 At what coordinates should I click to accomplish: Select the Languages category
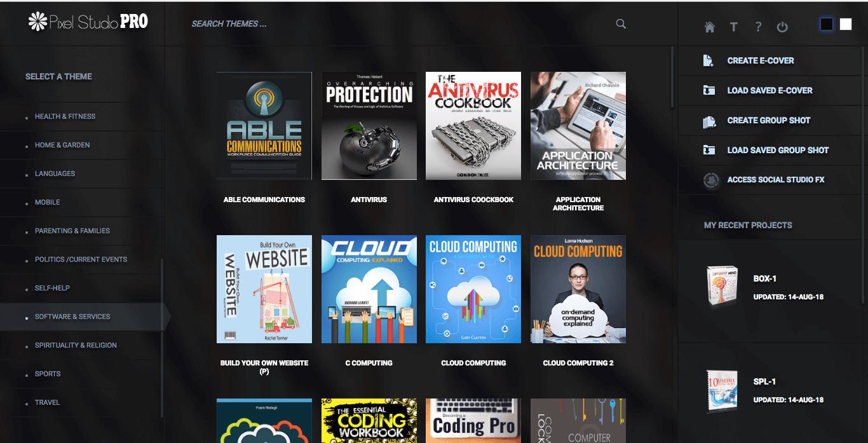tap(55, 174)
